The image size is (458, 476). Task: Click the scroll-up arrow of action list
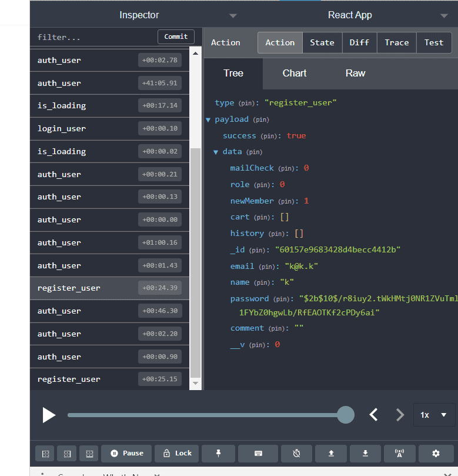[x=196, y=54]
